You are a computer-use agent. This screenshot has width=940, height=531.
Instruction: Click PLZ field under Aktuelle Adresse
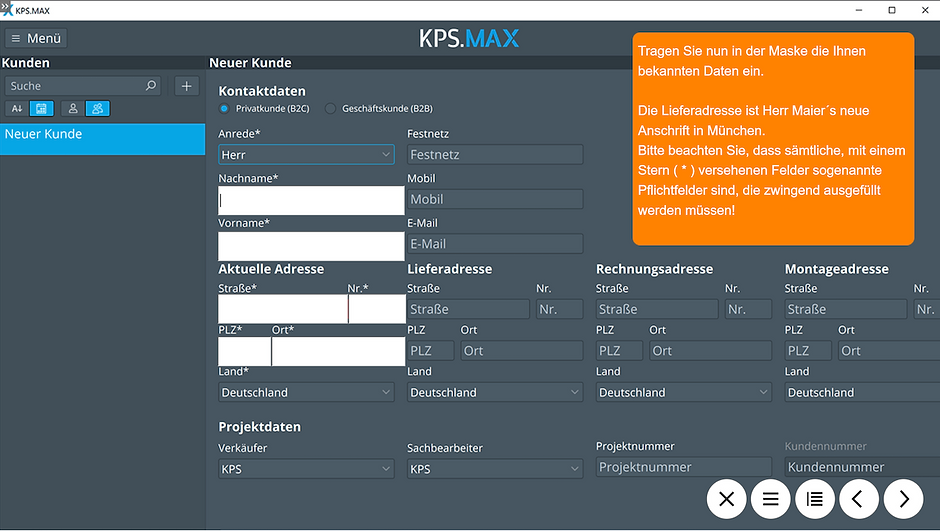[245, 351]
